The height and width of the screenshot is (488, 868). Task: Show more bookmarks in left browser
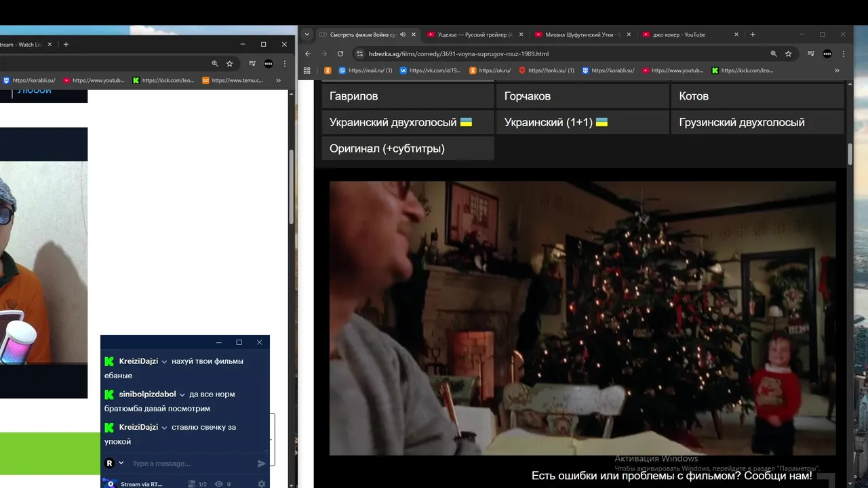(x=278, y=80)
